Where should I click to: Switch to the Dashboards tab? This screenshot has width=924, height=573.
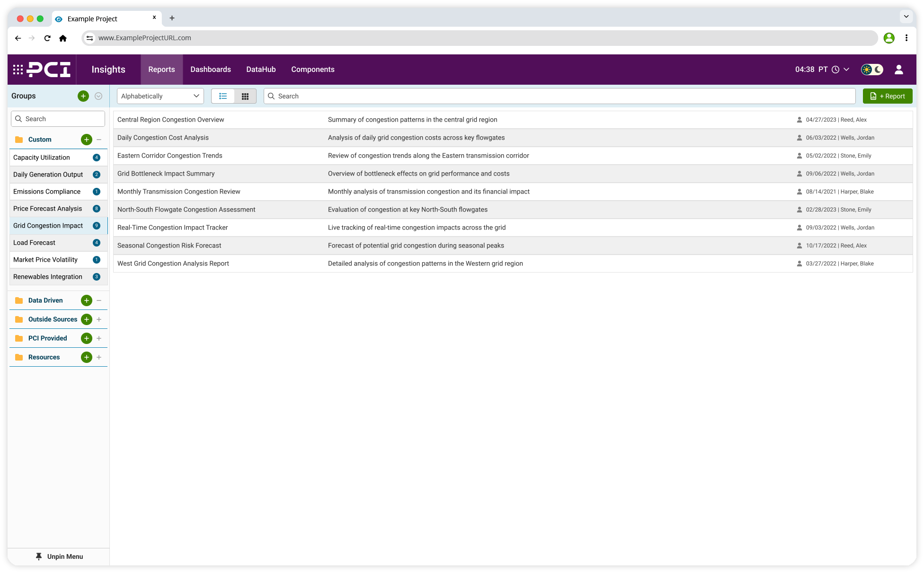coord(210,69)
